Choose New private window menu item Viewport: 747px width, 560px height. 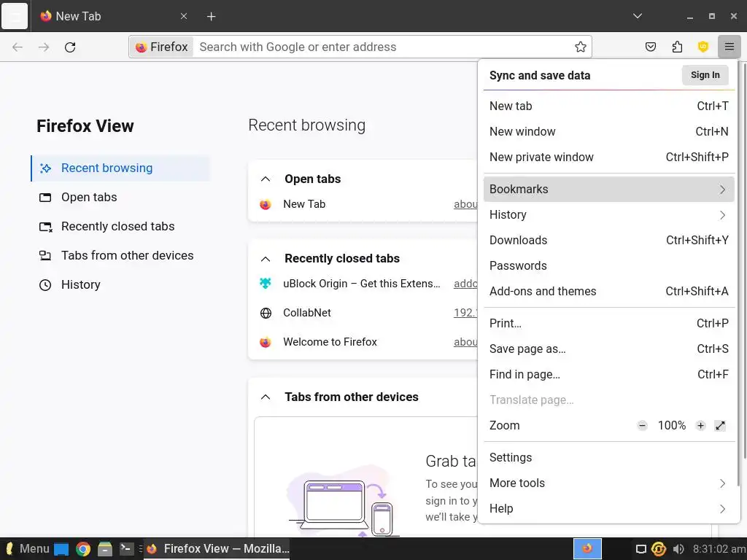[609, 157]
